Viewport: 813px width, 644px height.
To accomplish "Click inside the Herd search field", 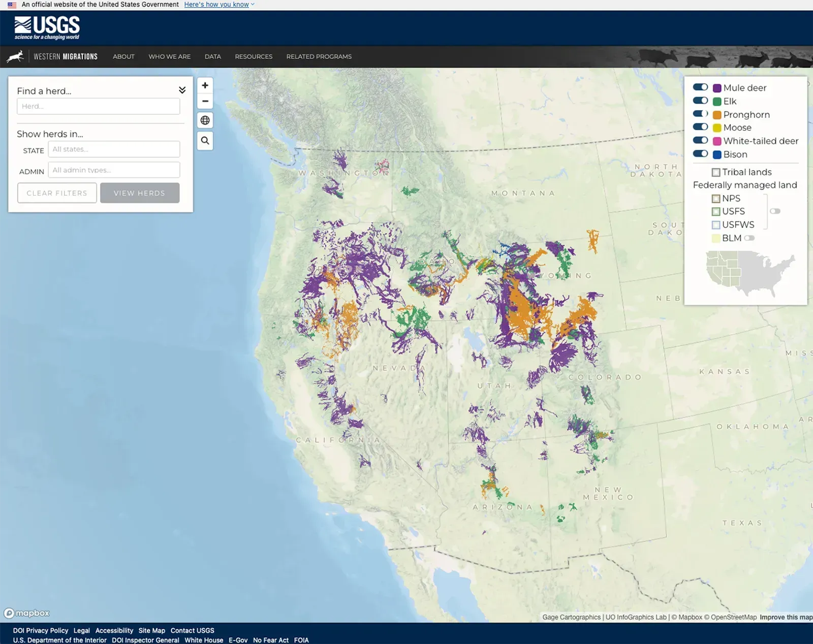I will point(98,106).
